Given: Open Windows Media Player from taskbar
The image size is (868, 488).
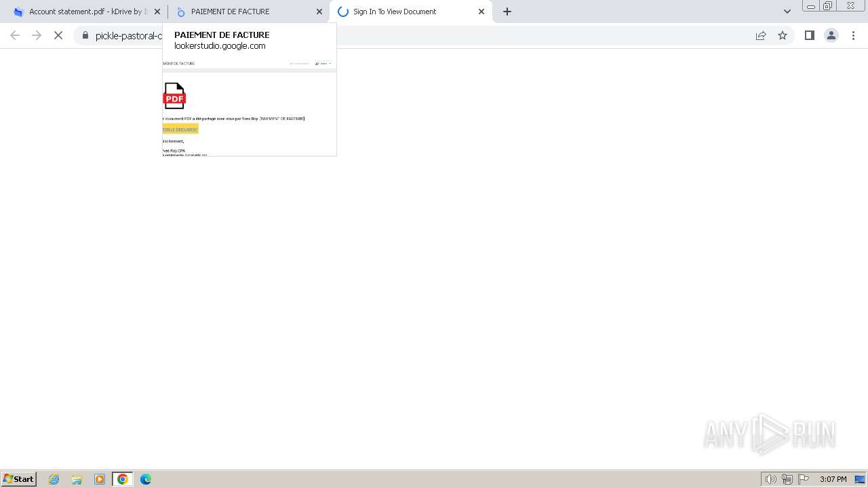Looking at the screenshot, I should tap(100, 479).
